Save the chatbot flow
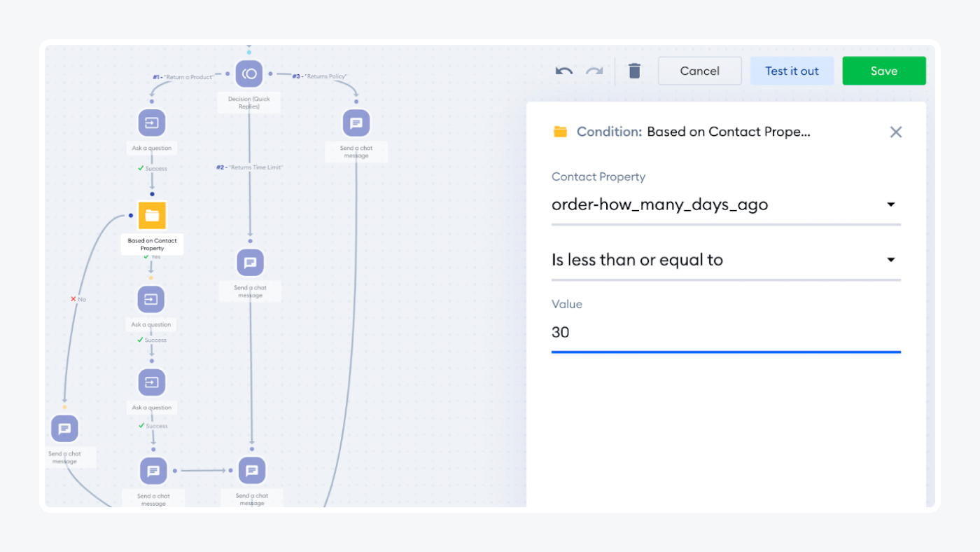The image size is (980, 552). (883, 71)
